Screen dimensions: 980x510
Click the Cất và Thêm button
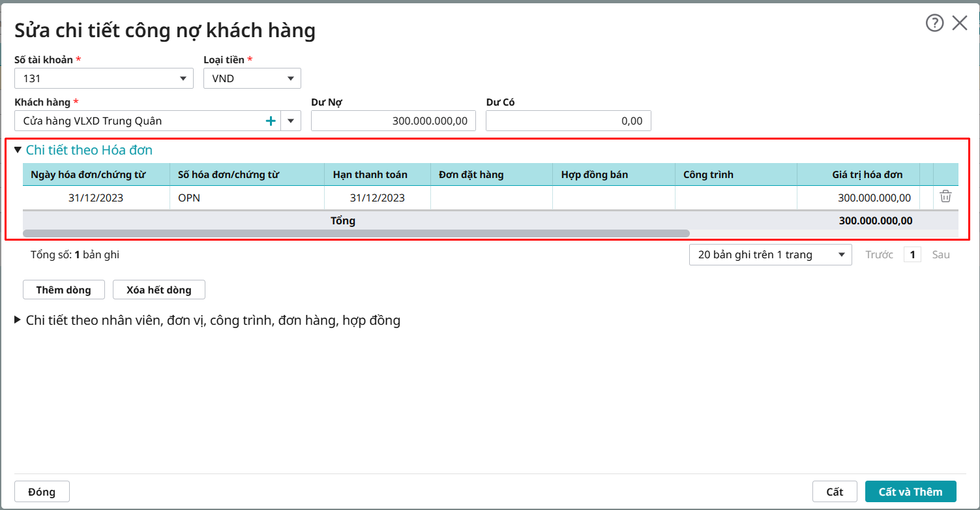[910, 492]
